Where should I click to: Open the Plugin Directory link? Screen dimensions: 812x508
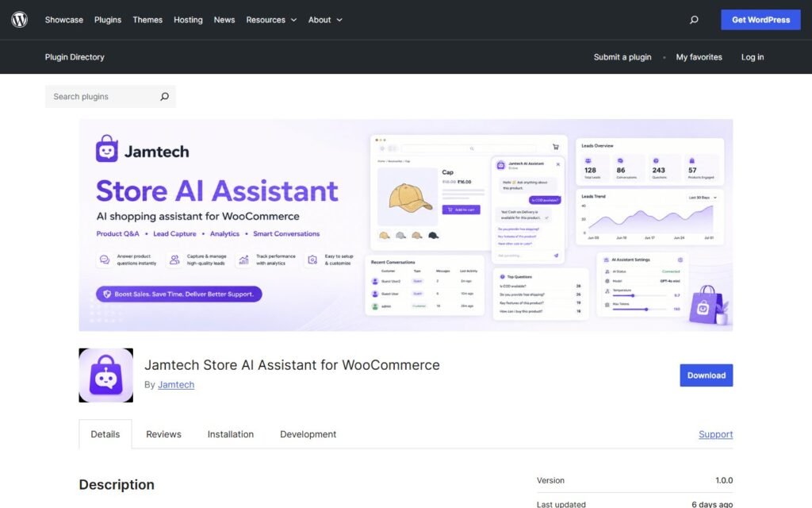coord(75,57)
